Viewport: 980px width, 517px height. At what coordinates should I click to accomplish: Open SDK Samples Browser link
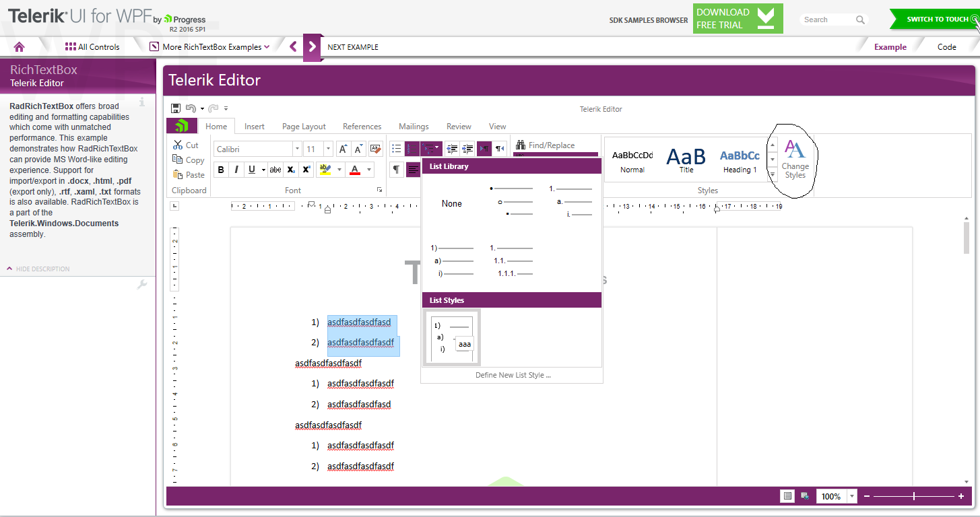tap(649, 20)
